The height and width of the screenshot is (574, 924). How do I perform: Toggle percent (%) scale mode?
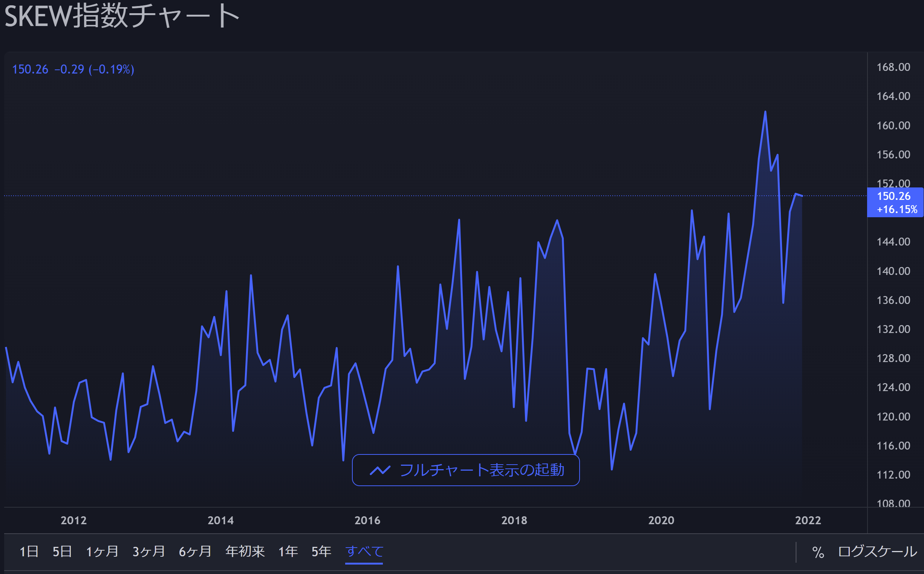[818, 552]
